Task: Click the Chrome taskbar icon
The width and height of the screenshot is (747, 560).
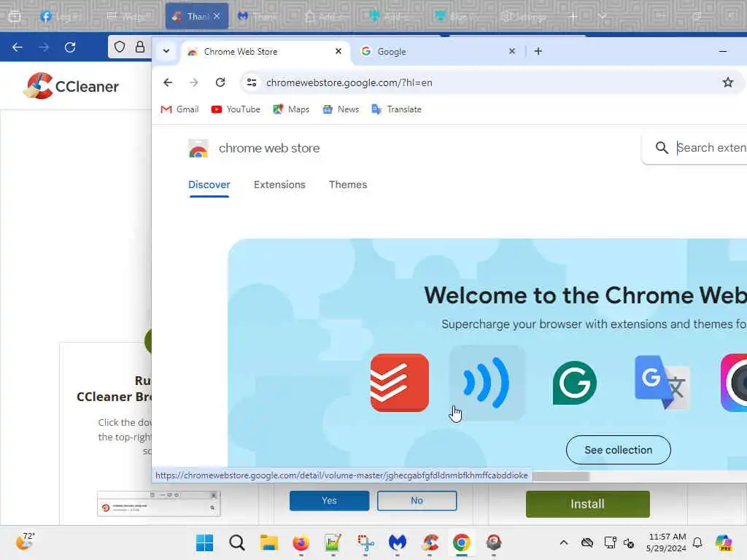Action: click(461, 542)
